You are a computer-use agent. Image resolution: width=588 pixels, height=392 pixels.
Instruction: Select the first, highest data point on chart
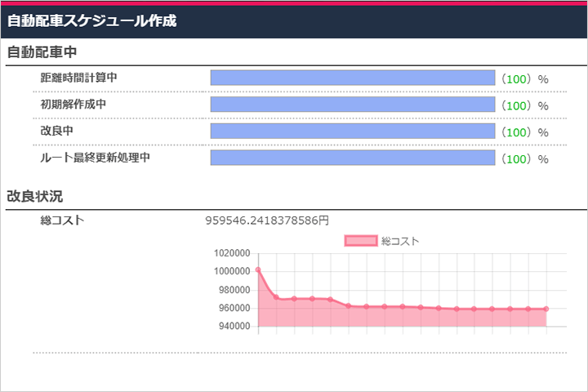coord(258,269)
